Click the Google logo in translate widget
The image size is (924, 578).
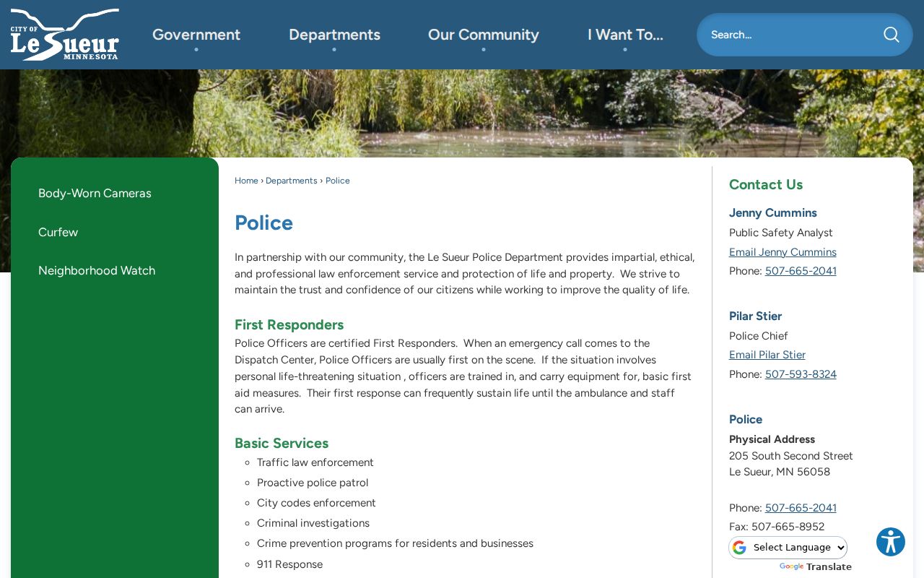click(x=791, y=567)
